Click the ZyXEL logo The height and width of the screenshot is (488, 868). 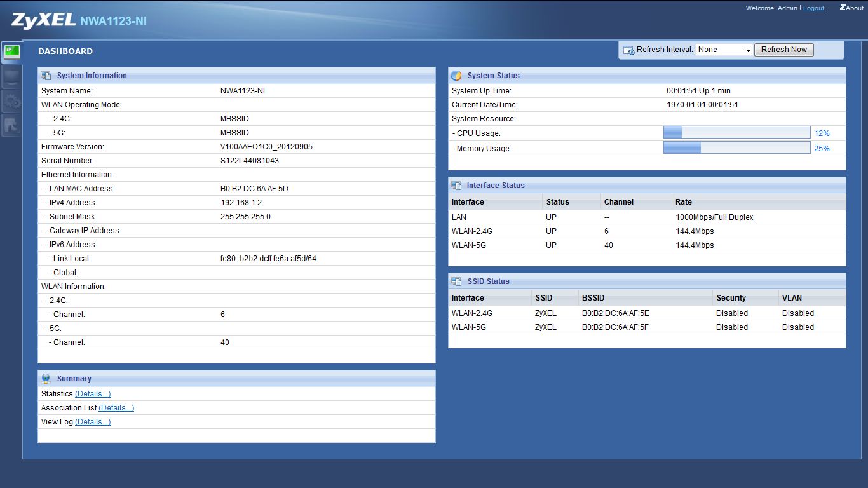(x=43, y=20)
